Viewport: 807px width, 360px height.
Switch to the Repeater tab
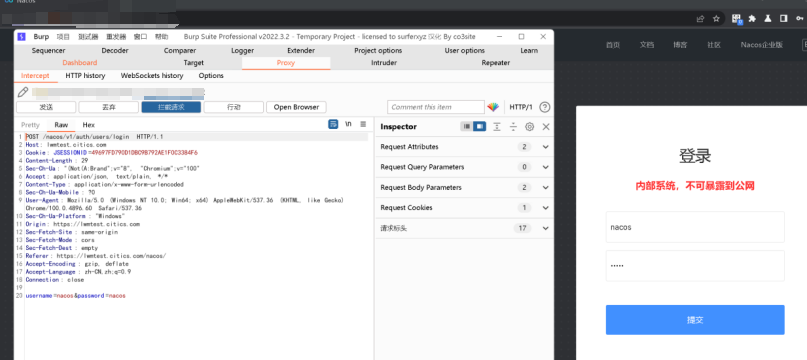496,63
